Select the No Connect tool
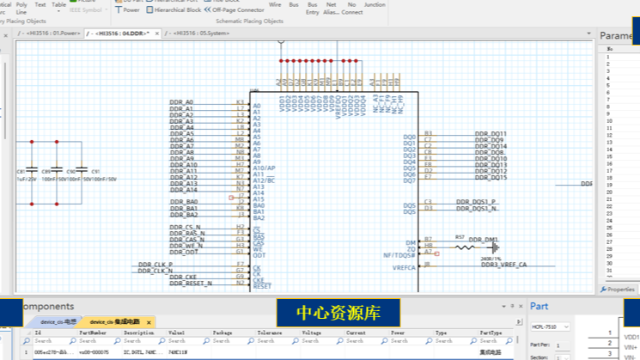640x360 pixels. [x=352, y=8]
